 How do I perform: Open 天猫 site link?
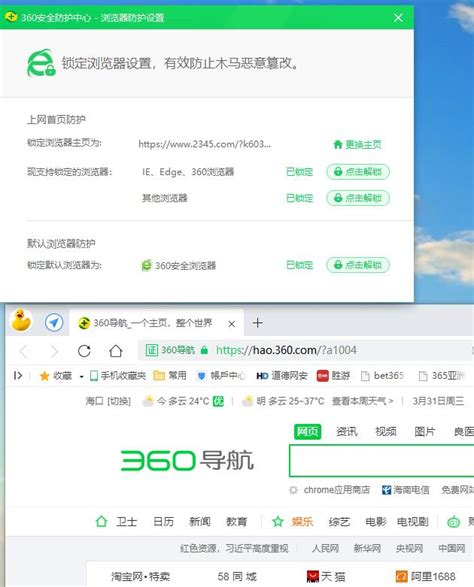tap(326, 577)
